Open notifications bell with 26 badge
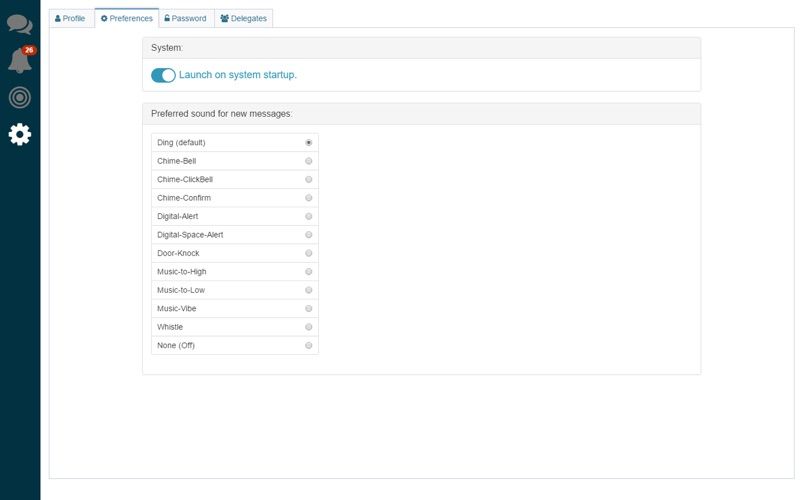This screenshot has width=800, height=500. tap(20, 60)
